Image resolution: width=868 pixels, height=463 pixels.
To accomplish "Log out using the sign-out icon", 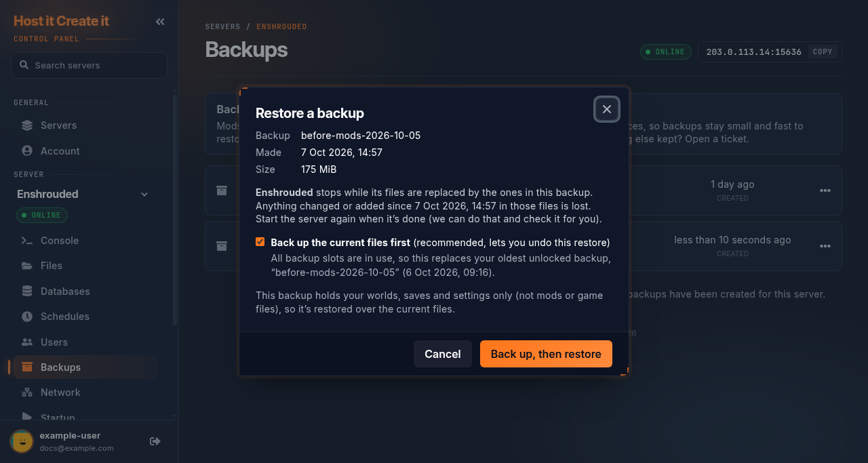I will click(155, 441).
